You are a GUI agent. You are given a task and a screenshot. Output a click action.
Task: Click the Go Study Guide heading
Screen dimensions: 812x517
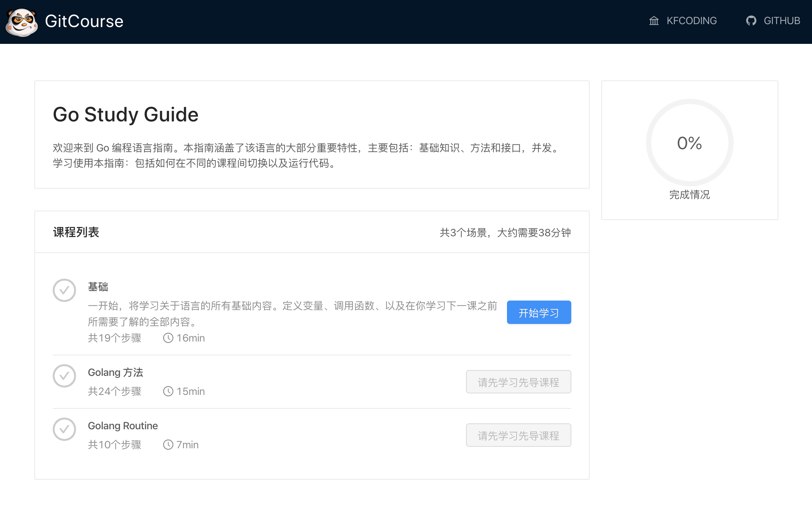[x=125, y=114]
